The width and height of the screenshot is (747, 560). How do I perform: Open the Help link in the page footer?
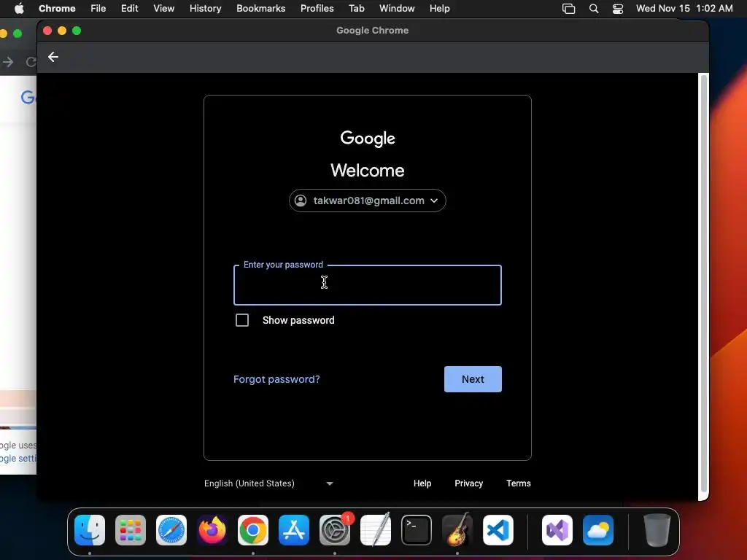(422, 483)
